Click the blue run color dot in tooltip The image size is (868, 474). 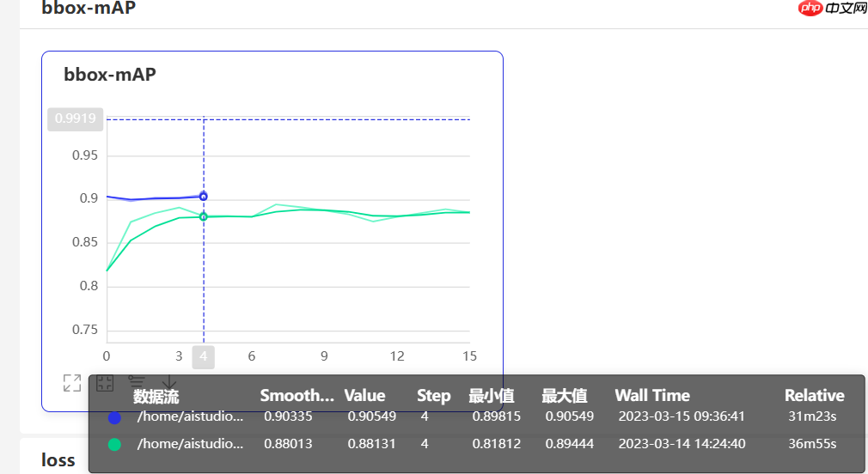click(114, 417)
